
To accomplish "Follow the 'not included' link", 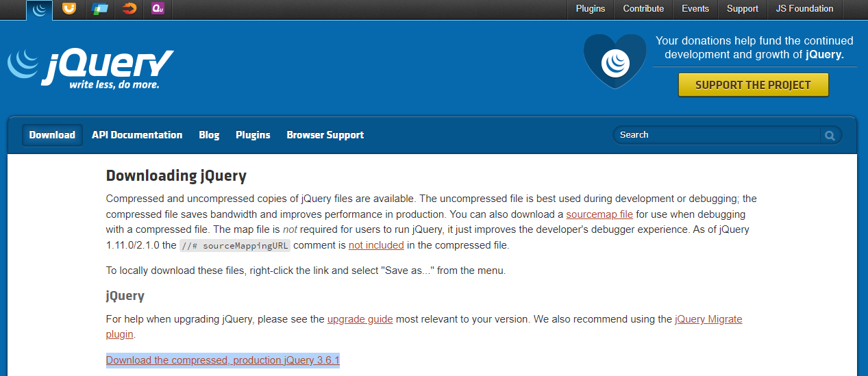I will pyautogui.click(x=376, y=245).
